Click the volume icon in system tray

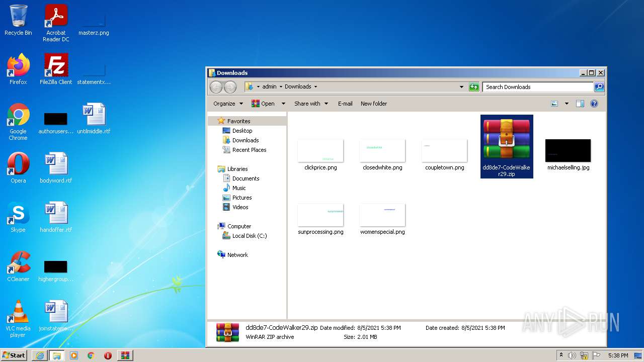click(572, 355)
